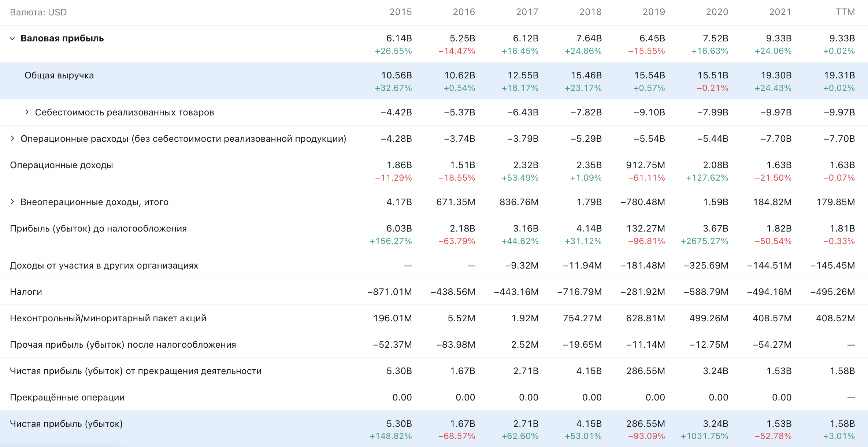Click taxes value −716.79M for 2018

tap(579, 292)
